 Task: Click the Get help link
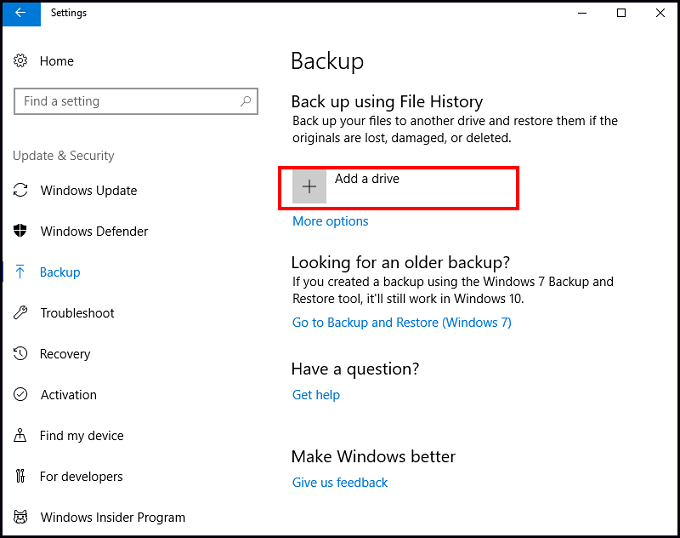tap(316, 395)
